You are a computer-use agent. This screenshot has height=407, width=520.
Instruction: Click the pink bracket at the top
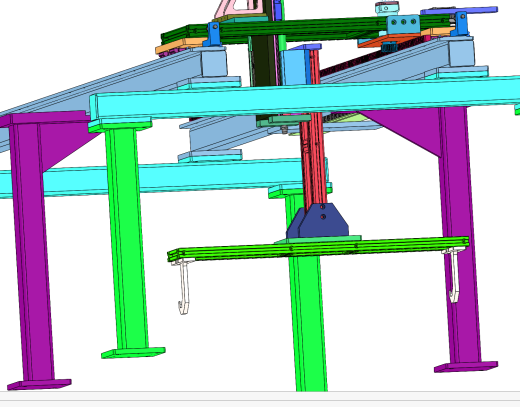239,9
